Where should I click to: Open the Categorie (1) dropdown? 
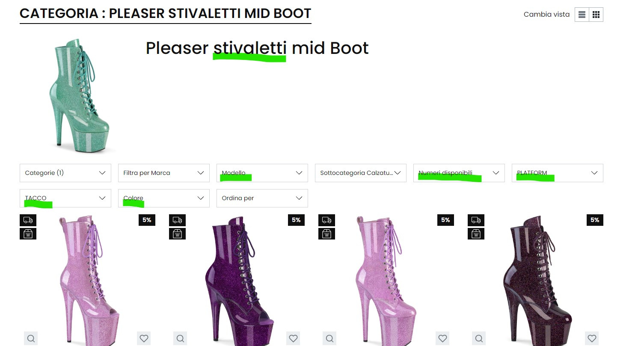coord(65,173)
